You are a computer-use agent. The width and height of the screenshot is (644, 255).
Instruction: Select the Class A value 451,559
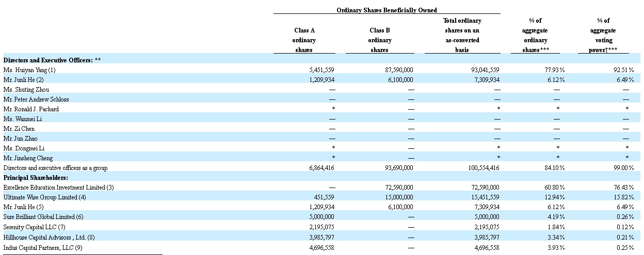click(324, 197)
